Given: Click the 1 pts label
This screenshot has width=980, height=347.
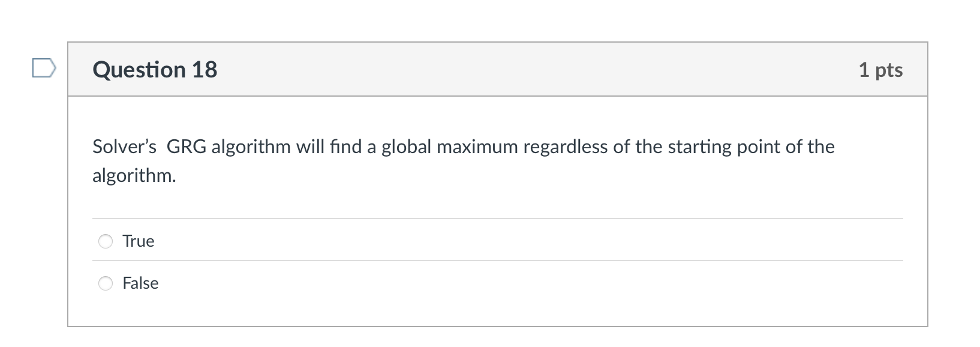Looking at the screenshot, I should (882, 69).
